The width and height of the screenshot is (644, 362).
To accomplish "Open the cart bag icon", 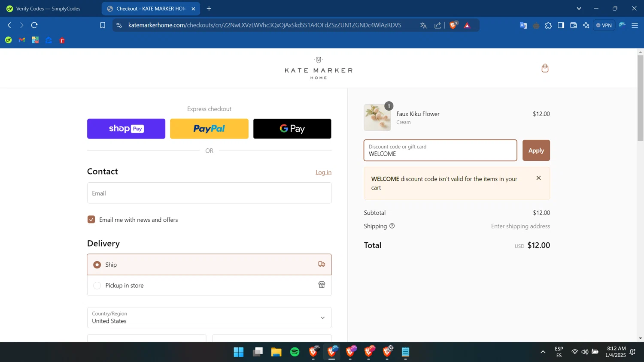I will click(545, 68).
